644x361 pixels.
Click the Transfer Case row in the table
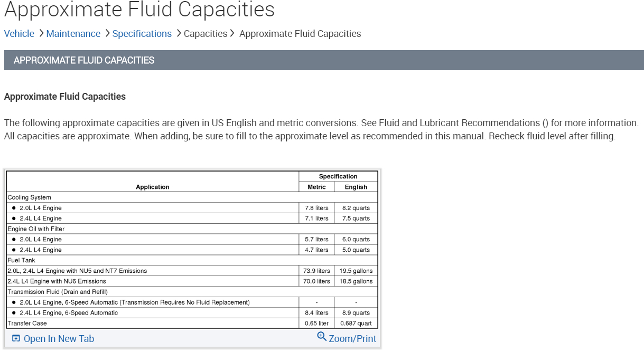27,323
